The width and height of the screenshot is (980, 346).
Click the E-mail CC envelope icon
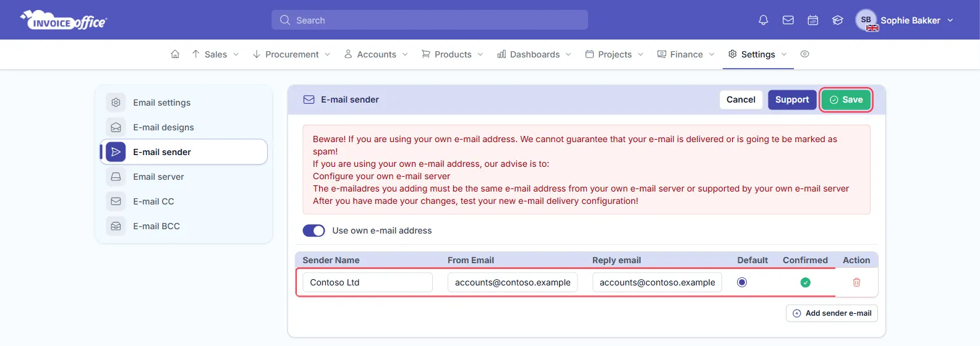click(x=116, y=201)
